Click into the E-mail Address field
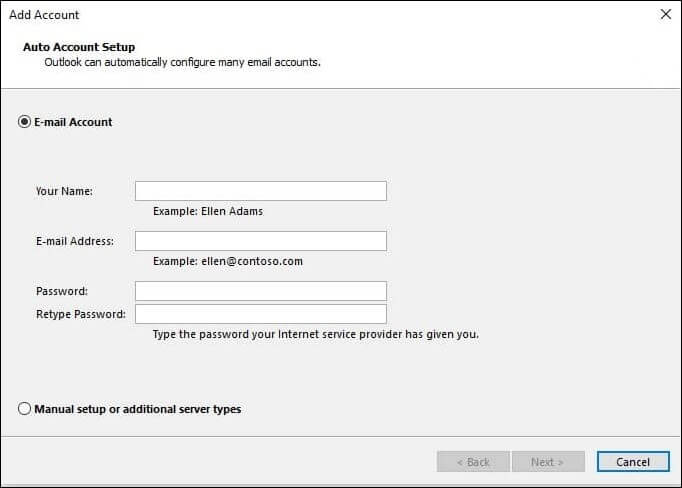The width and height of the screenshot is (682, 488). pos(261,241)
